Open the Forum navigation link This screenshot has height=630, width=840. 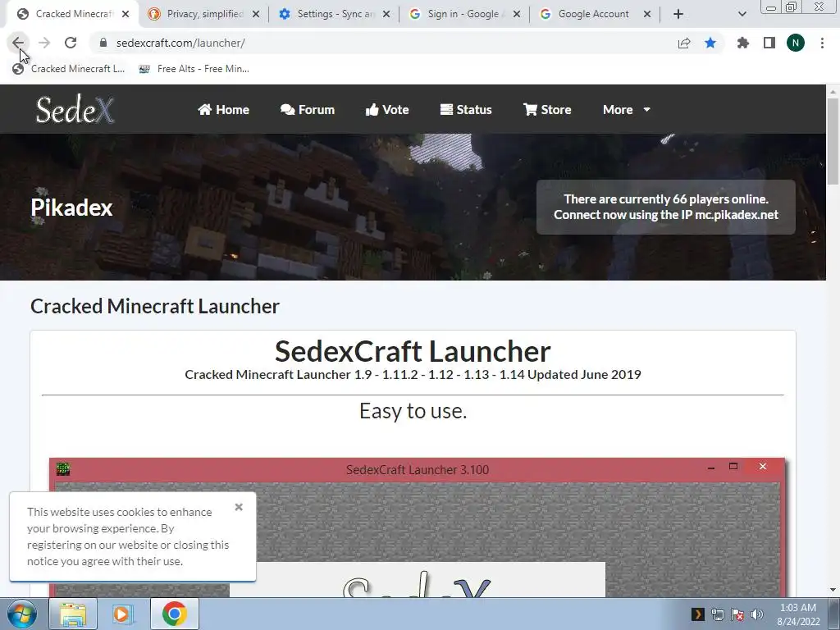308,109
